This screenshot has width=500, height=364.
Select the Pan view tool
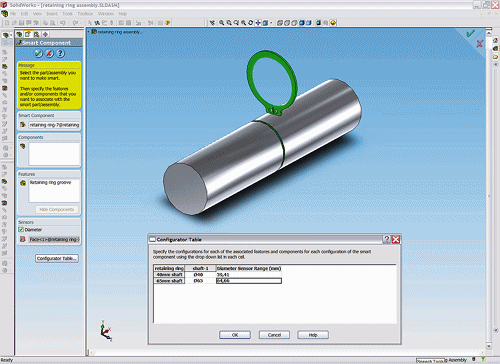coord(258,23)
